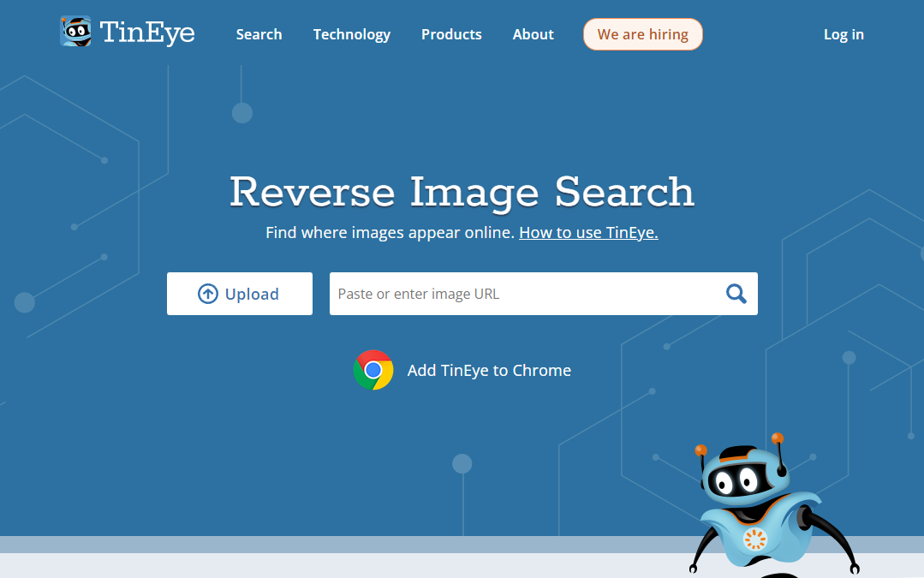
Task: Open the About nav menu item
Action: (x=533, y=34)
